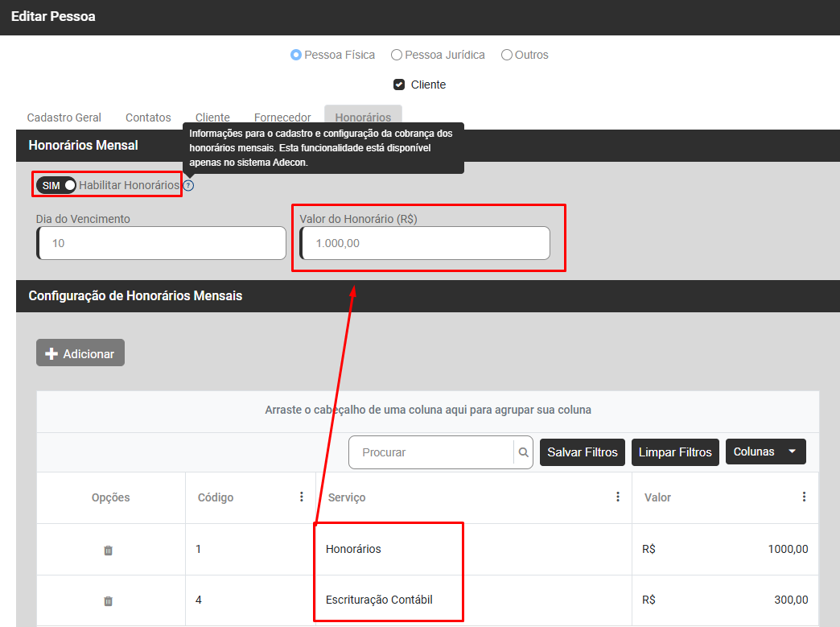Delete the Honorários service row
Screen dimensions: 840x627
(109, 551)
